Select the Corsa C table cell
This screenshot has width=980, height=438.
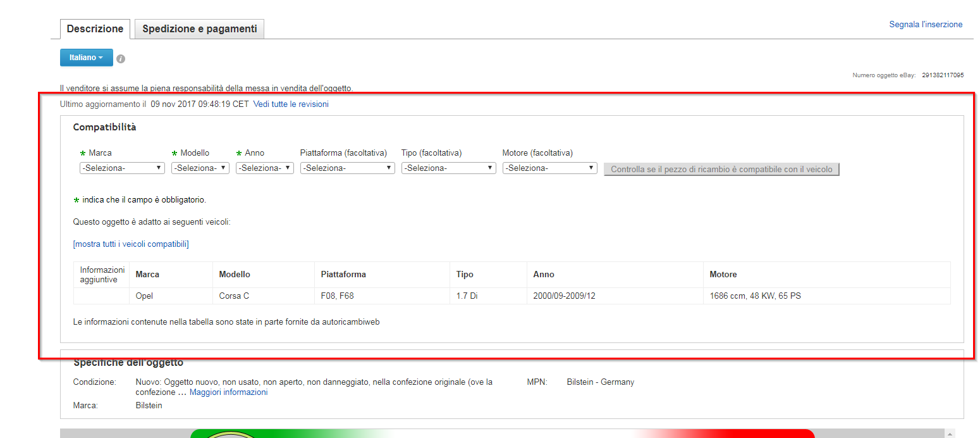(263, 296)
